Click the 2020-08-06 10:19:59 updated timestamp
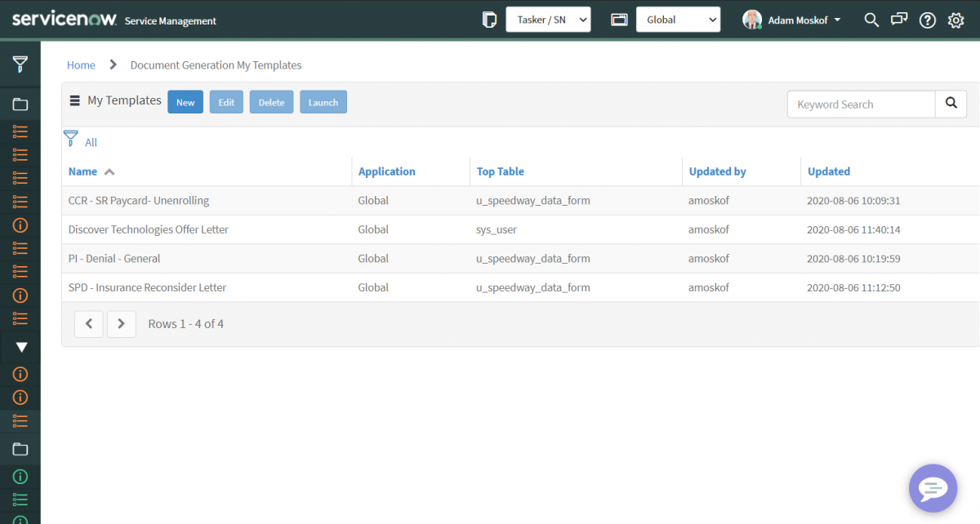Viewport: 980px width, 524px height. tap(853, 258)
